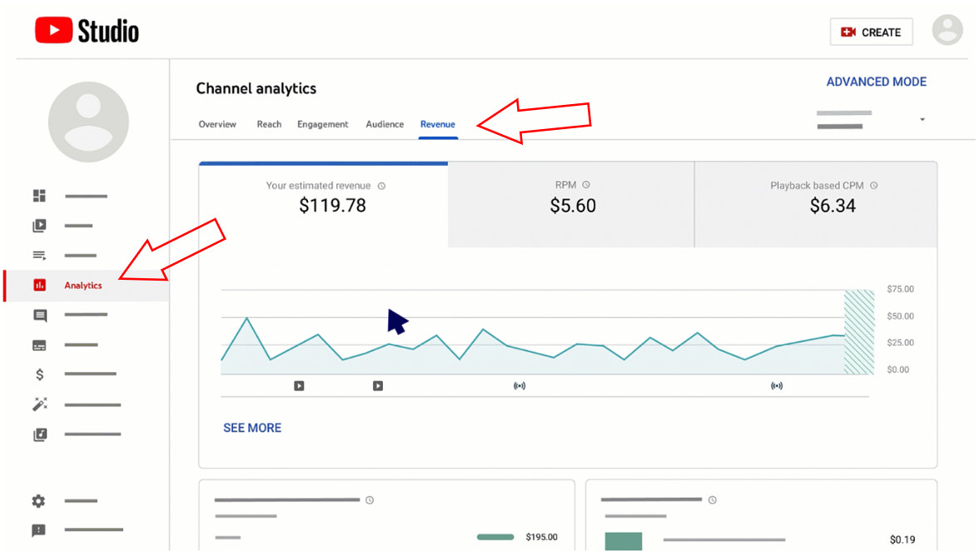Open the Settings gear icon

click(39, 501)
